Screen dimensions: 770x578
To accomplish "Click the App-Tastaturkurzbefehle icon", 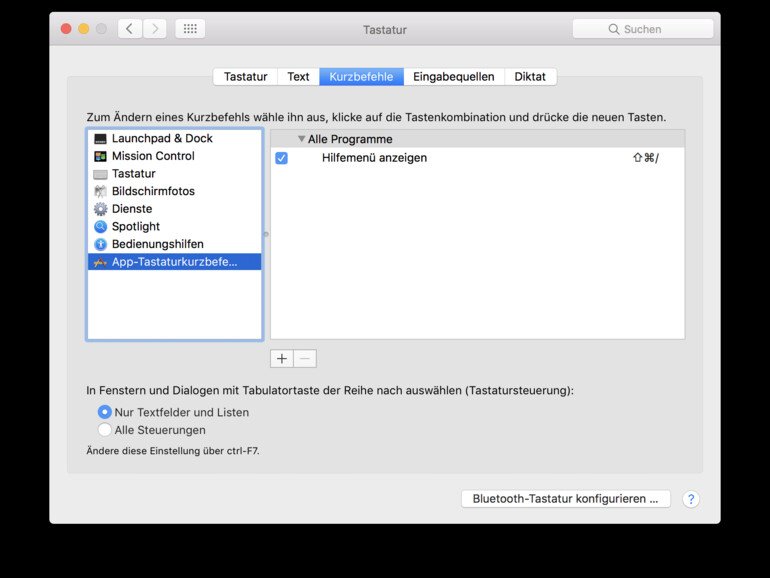I will [x=100, y=262].
